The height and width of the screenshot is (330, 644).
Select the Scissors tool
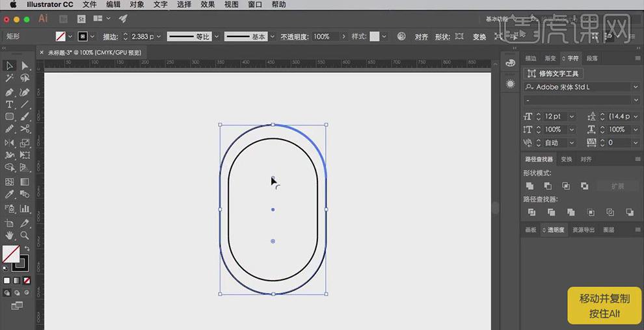(25, 129)
